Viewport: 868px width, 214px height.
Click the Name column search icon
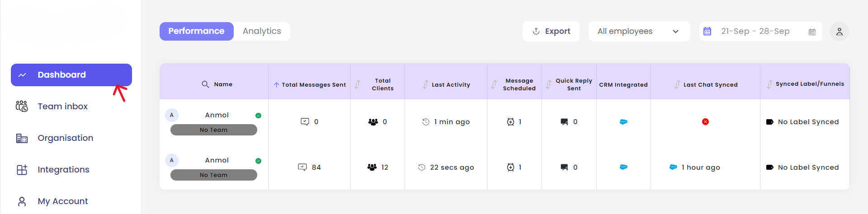click(205, 84)
